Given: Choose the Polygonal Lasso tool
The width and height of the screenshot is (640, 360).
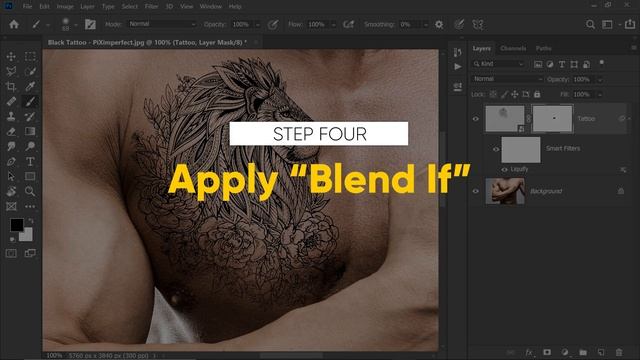Looking at the screenshot, I should tap(11, 71).
